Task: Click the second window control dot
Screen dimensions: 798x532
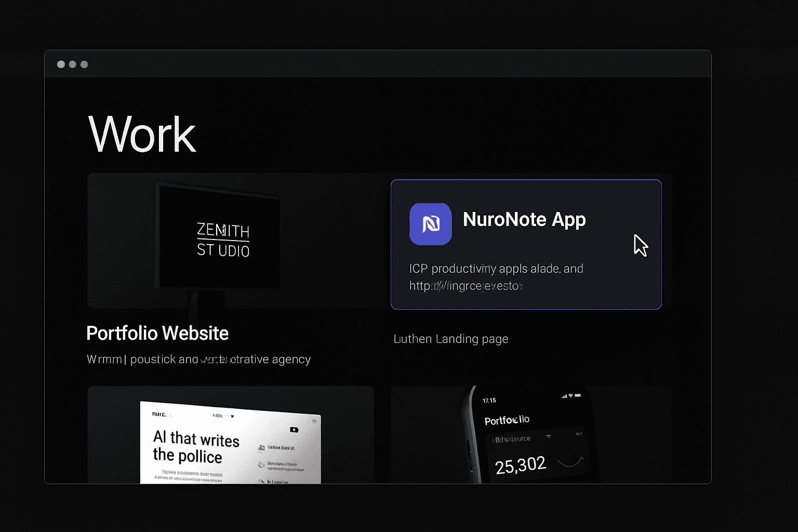Action: [x=73, y=64]
